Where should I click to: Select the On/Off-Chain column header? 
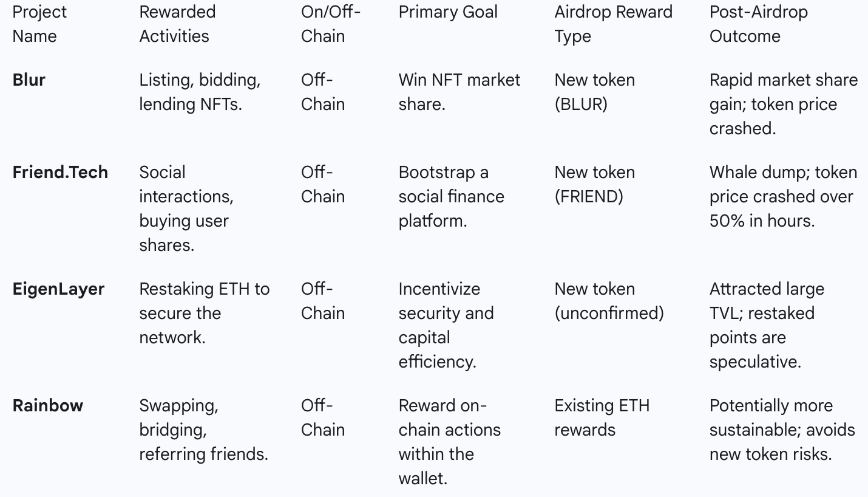point(330,24)
